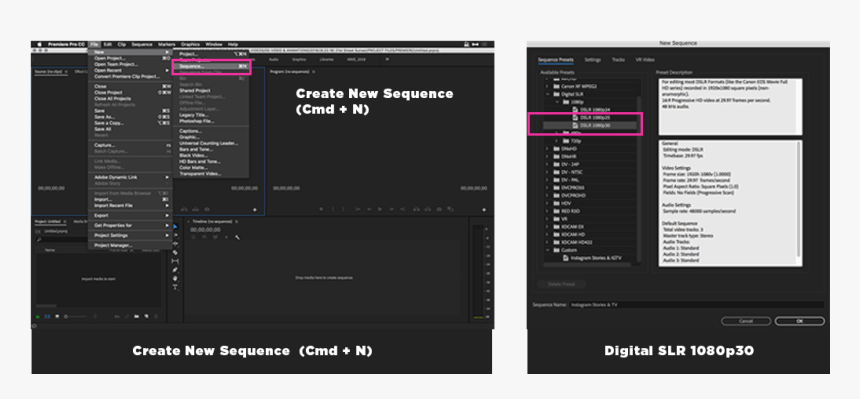The image size is (860, 399).
Task: Select the DSLR 1080p25 preset
Action: (590, 117)
